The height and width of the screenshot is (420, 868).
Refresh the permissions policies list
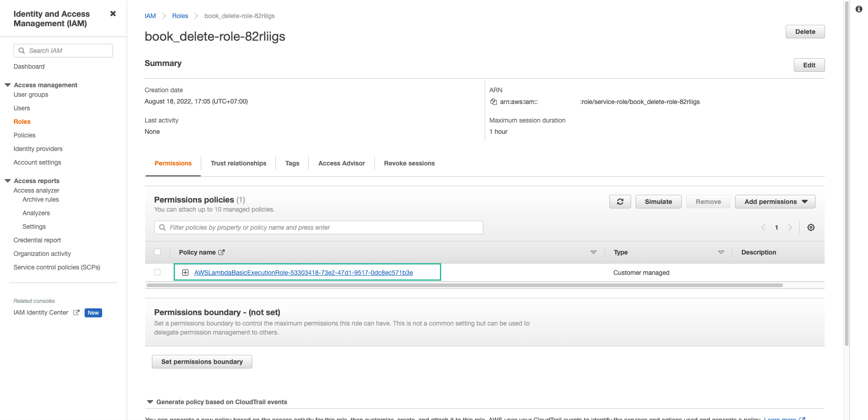tap(620, 202)
